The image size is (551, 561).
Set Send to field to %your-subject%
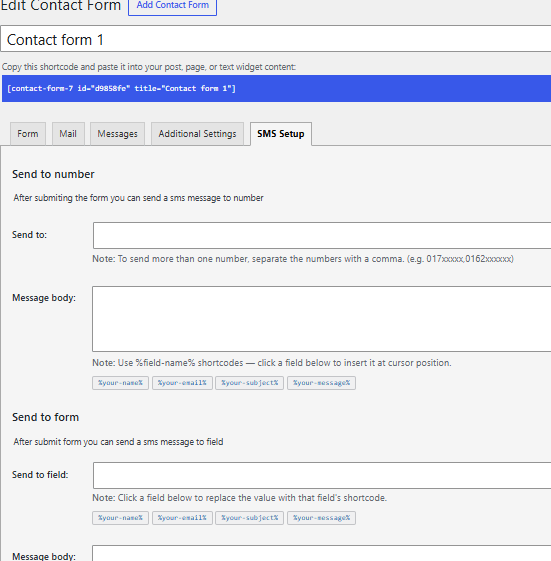[249, 518]
